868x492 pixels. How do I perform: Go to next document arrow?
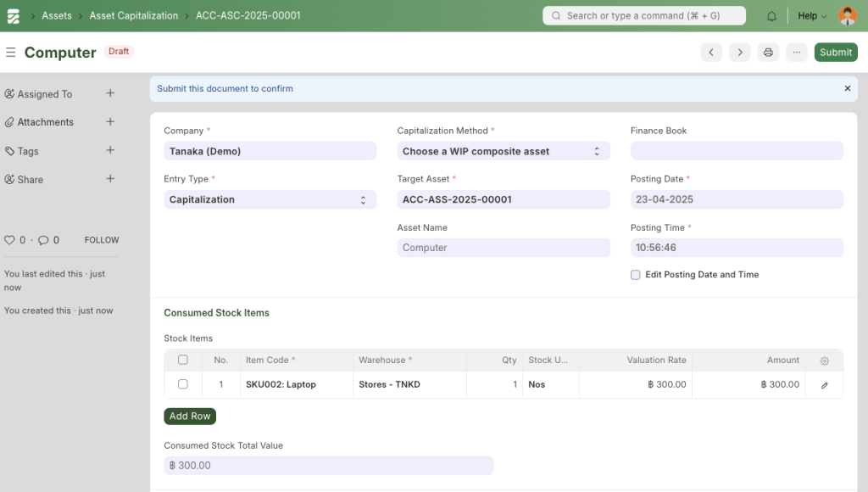pyautogui.click(x=740, y=53)
